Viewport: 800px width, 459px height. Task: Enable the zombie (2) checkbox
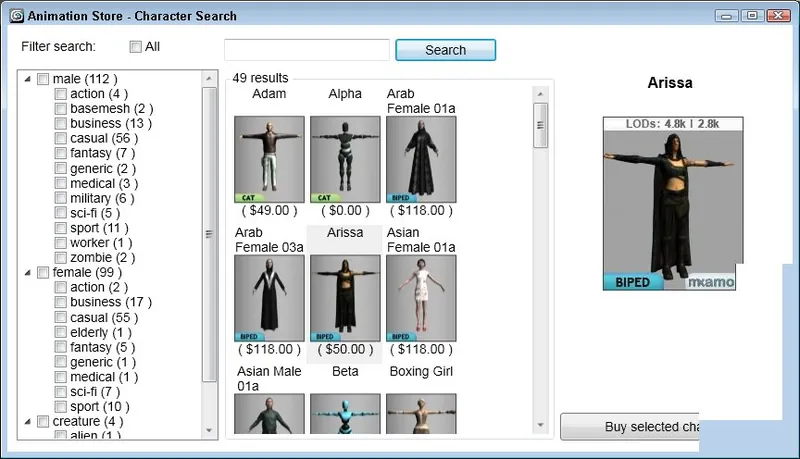tap(61, 258)
